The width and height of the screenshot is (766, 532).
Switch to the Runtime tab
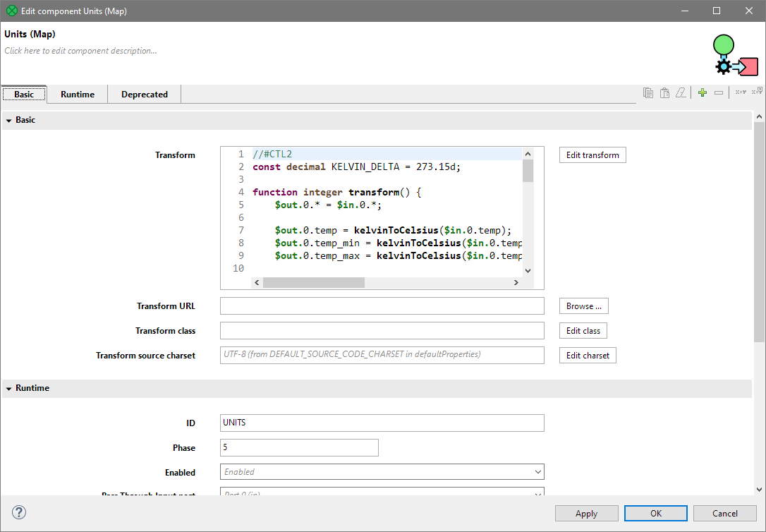pyautogui.click(x=77, y=94)
